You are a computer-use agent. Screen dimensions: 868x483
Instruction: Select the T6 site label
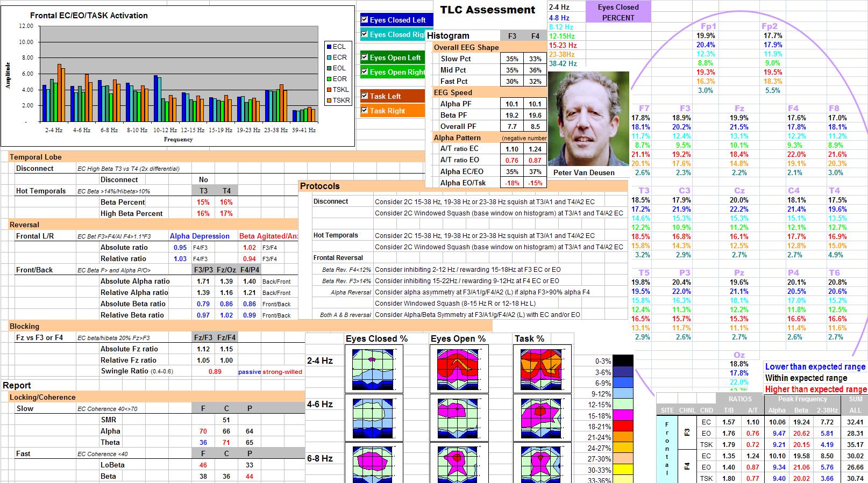tap(834, 273)
